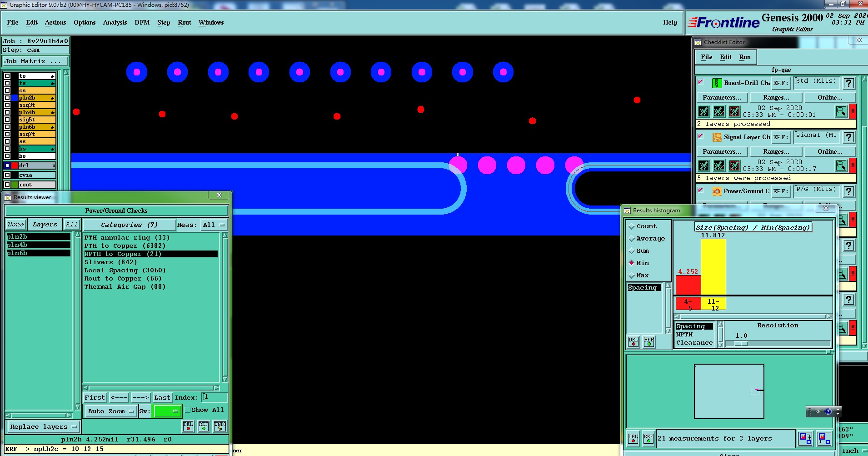The width and height of the screenshot is (868, 456).
Task: Open help for Board-Drill Check
Action: click(848, 83)
